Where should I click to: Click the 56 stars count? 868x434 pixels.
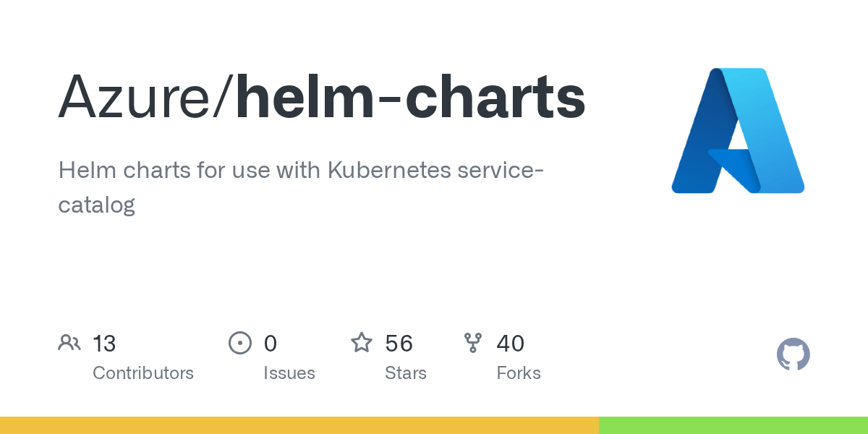click(x=399, y=344)
